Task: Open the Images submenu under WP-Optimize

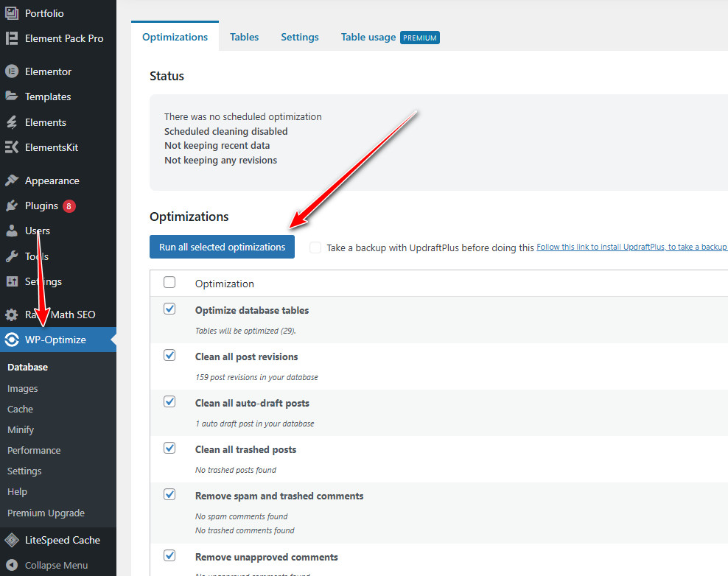Action: click(22, 388)
